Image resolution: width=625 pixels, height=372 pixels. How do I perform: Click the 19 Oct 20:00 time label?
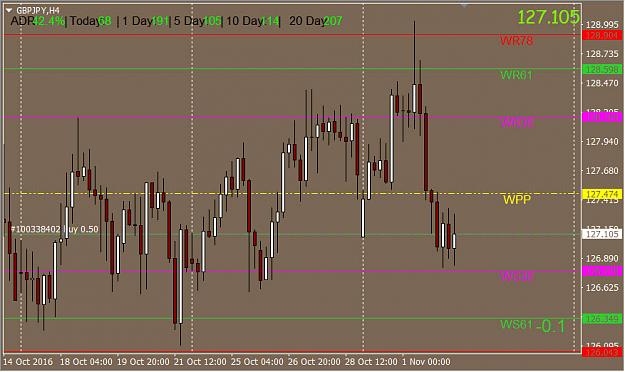143,362
